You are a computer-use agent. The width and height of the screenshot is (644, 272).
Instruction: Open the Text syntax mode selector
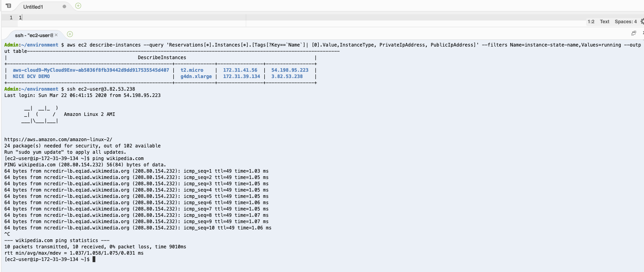pyautogui.click(x=605, y=22)
